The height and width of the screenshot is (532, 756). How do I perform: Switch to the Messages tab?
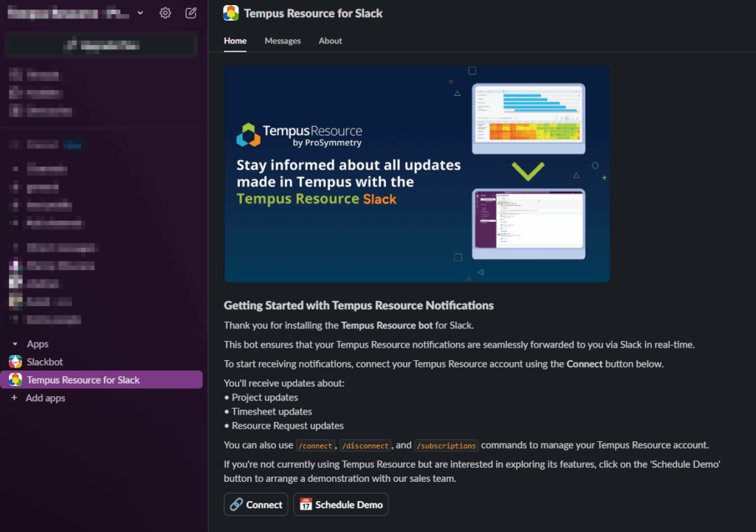pos(283,41)
